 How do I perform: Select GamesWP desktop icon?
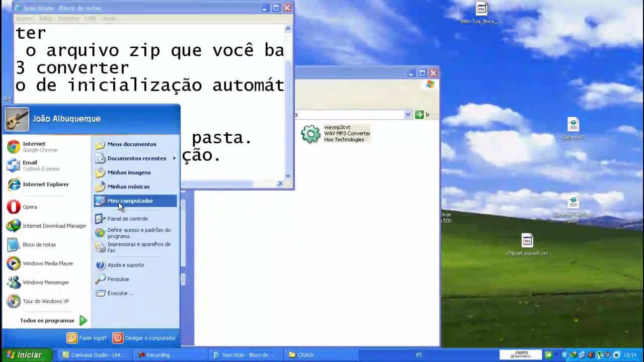point(573,129)
